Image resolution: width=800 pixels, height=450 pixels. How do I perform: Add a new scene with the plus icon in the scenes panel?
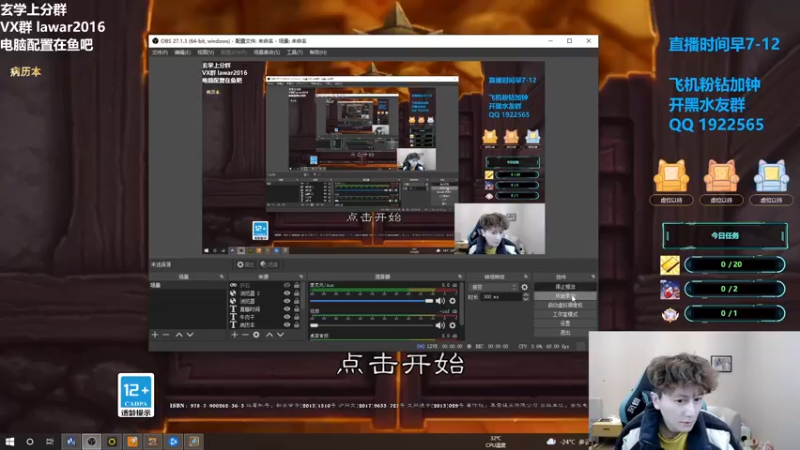coord(155,335)
